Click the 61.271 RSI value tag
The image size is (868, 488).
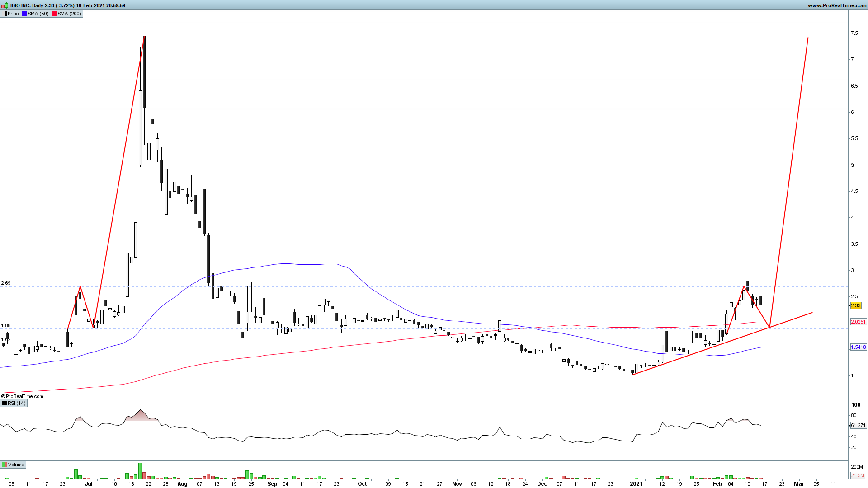(858, 425)
